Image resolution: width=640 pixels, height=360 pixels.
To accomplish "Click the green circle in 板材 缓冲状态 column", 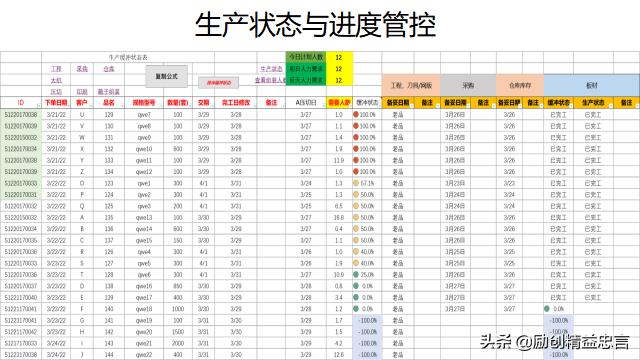I will tap(547, 309).
